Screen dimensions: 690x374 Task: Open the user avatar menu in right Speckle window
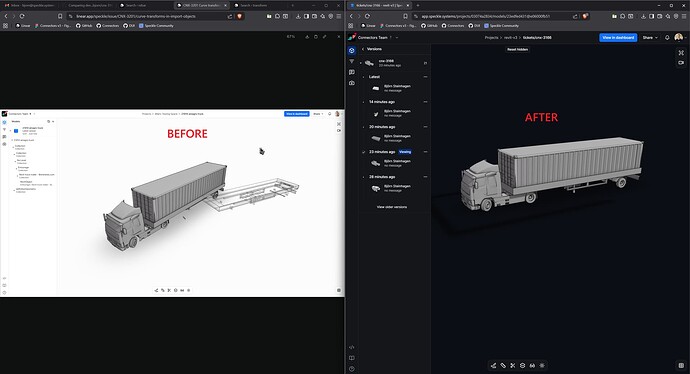click(x=679, y=37)
